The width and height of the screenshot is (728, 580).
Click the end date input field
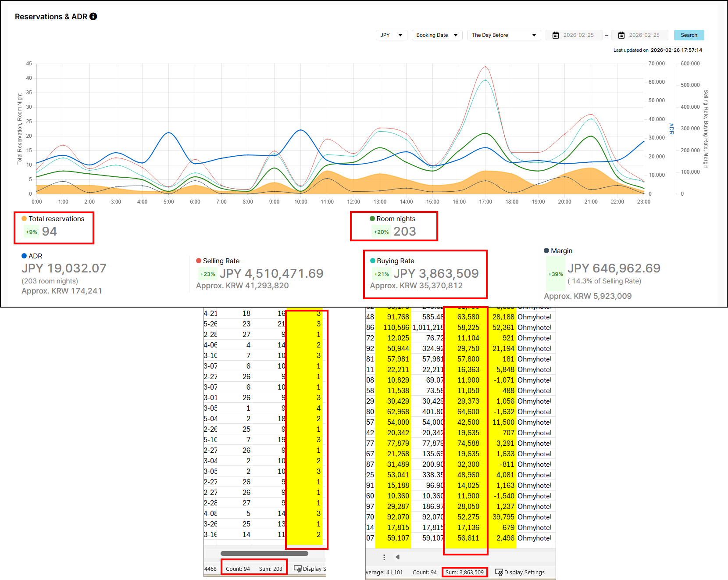tap(644, 35)
